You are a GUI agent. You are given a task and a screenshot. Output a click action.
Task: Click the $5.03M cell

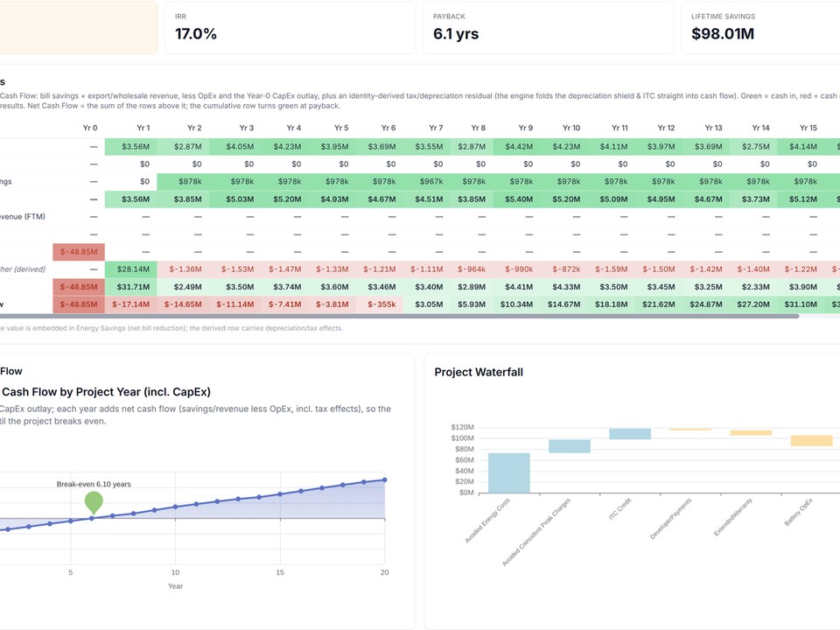click(235, 199)
